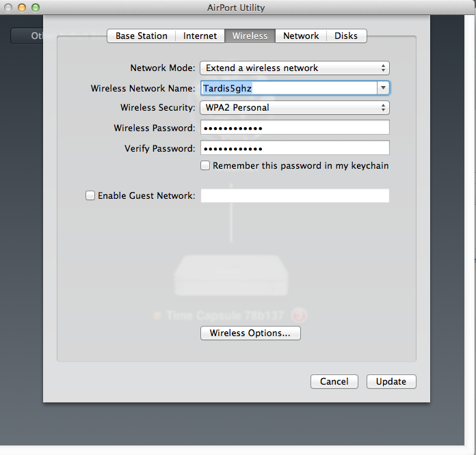Expand the Wireless Network Name list arrow
This screenshot has height=455, width=476.
point(383,88)
